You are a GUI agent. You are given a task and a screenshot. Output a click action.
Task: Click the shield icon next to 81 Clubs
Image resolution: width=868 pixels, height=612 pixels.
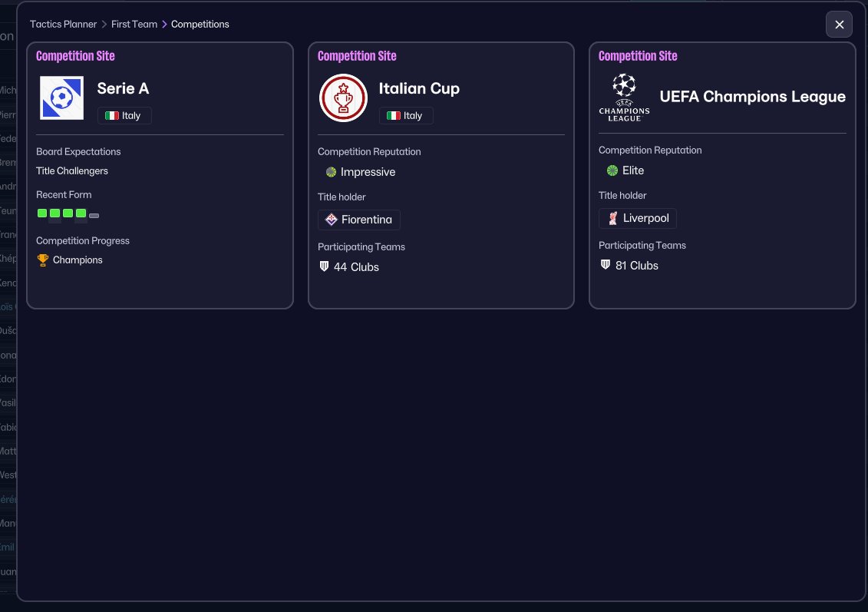coord(606,265)
